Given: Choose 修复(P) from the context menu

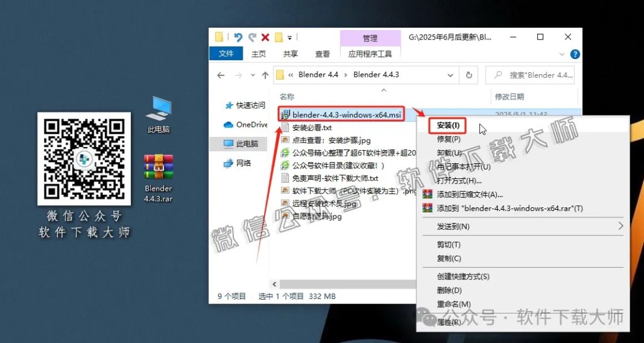Looking at the screenshot, I should coord(448,139).
